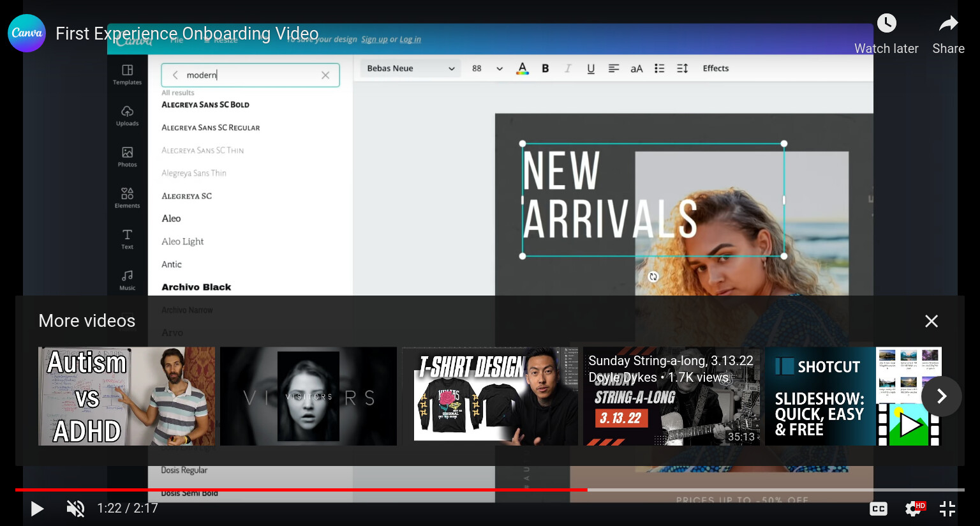Click the text color A icon
The height and width of the screenshot is (526, 980).
[523, 68]
